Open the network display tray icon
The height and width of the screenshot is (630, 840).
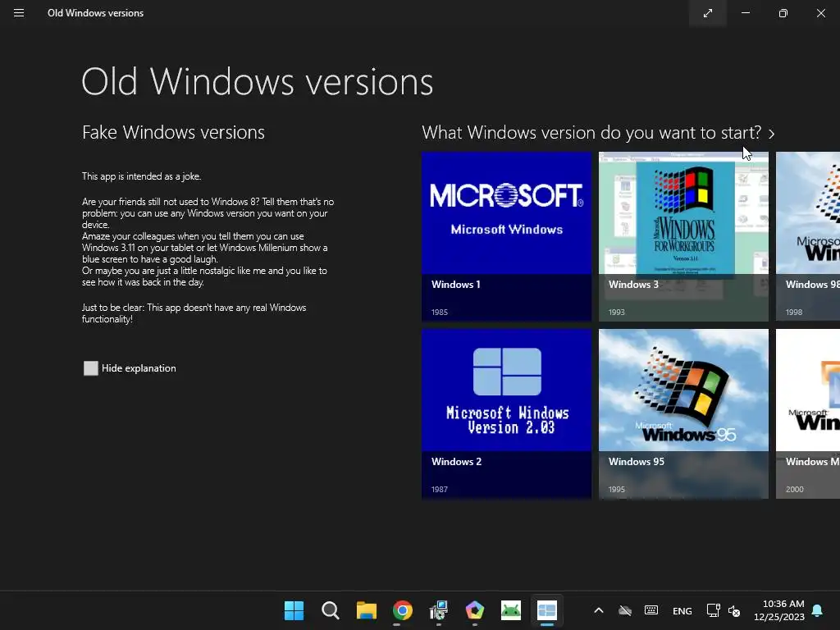[713, 610]
